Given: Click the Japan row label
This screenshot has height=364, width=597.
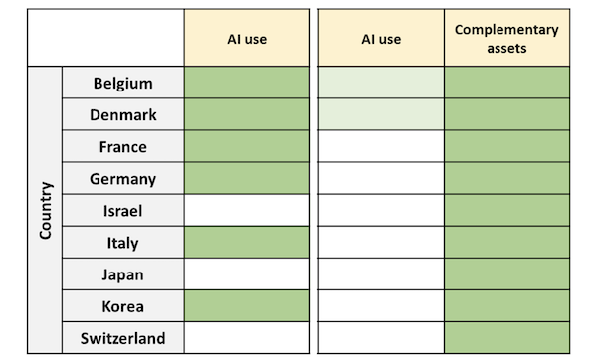Looking at the screenshot, I should [123, 274].
